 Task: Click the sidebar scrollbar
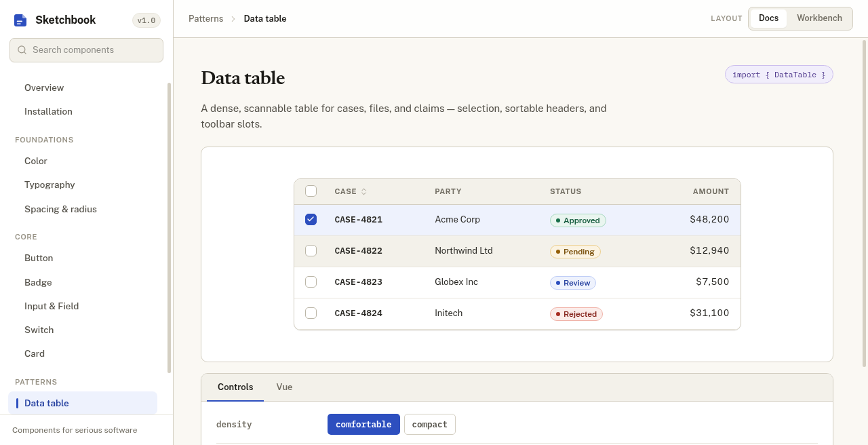pos(169,228)
